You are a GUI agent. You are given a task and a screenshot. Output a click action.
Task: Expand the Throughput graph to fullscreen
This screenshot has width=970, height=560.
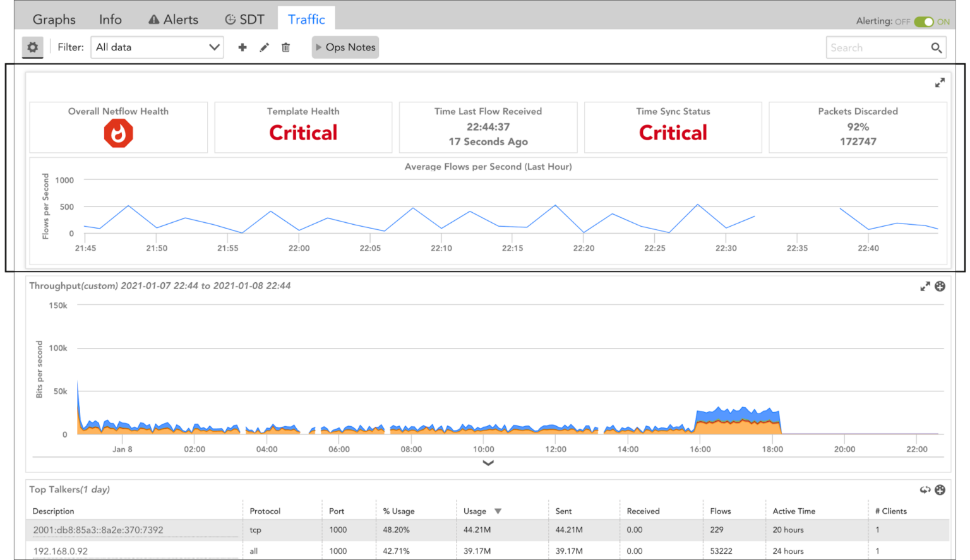coord(925,287)
